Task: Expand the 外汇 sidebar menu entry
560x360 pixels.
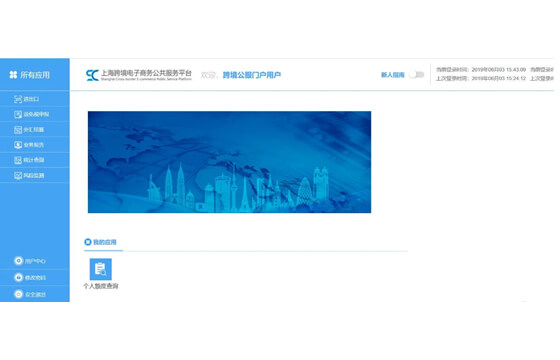Action: coord(35,130)
